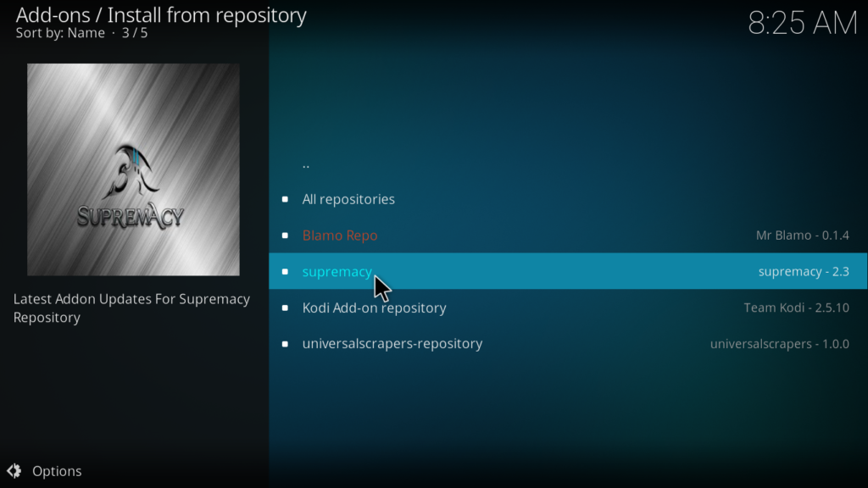Click the Options gear icon
Viewport: 868px width, 488px height.
[14, 471]
